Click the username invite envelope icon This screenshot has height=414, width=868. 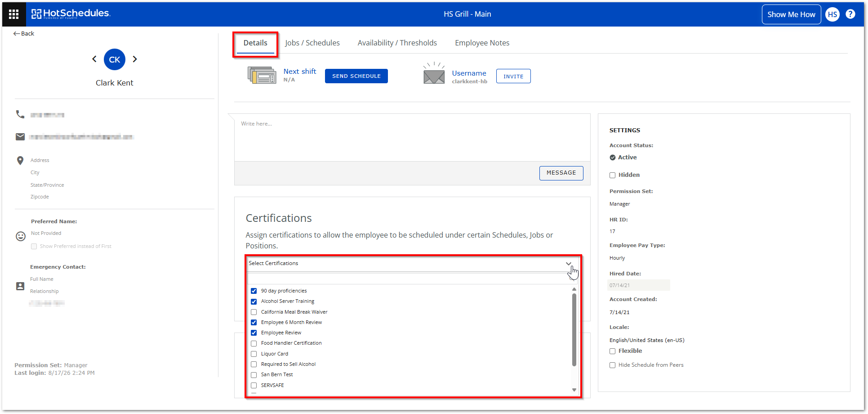(x=434, y=73)
